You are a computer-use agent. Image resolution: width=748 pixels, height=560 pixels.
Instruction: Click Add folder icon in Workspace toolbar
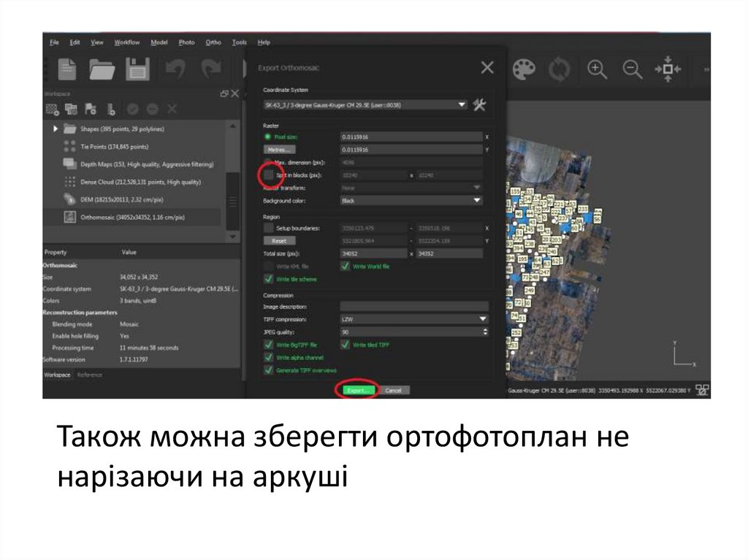(91, 110)
